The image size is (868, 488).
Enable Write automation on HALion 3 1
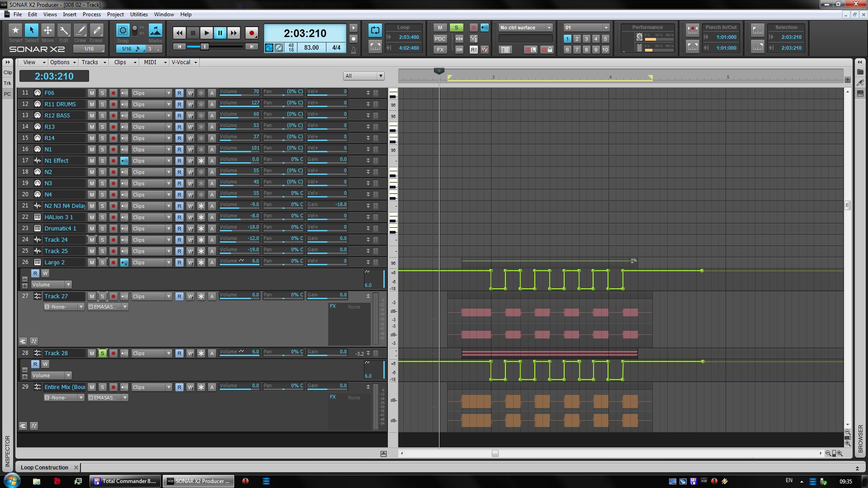pyautogui.click(x=190, y=217)
